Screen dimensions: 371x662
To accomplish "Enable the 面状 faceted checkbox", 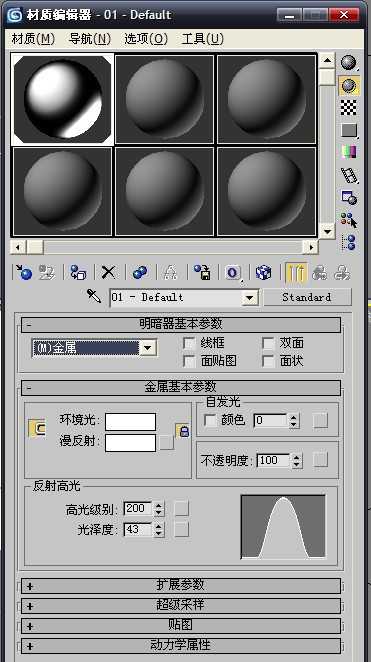I will pyautogui.click(x=268, y=361).
